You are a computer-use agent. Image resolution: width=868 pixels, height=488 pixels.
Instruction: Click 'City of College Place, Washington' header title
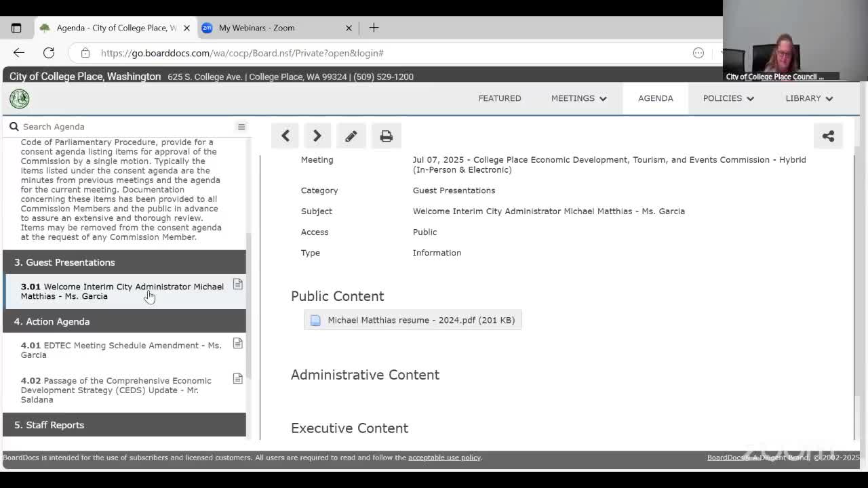[x=85, y=77]
